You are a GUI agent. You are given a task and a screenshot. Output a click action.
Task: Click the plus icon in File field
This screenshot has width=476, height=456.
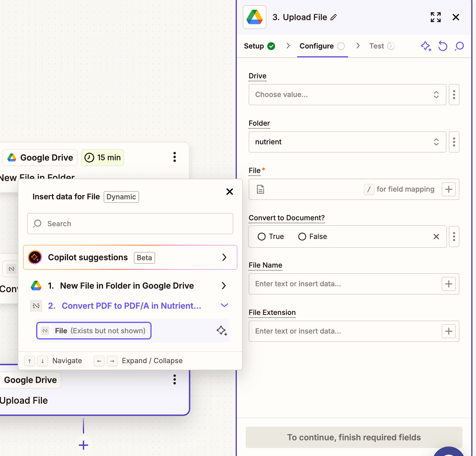[448, 189]
